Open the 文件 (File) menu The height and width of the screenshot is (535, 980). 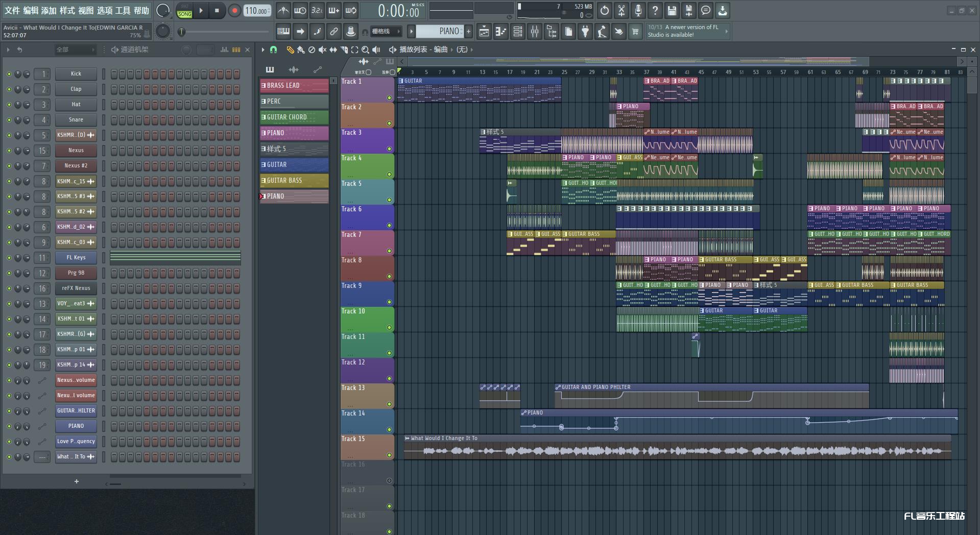click(12, 10)
